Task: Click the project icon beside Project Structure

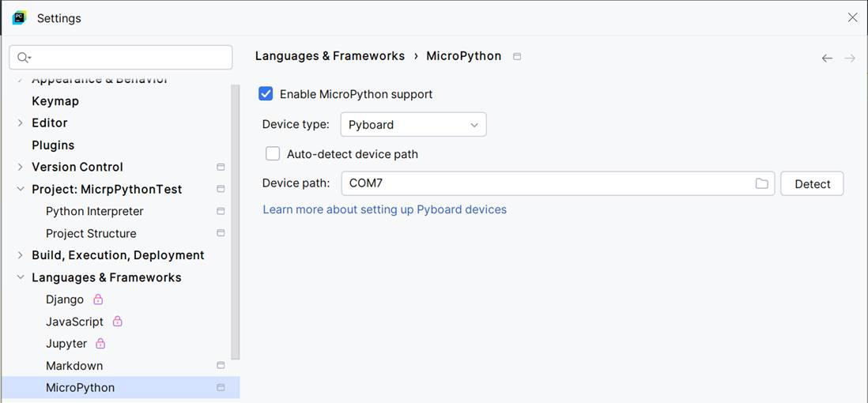Action: [x=221, y=233]
